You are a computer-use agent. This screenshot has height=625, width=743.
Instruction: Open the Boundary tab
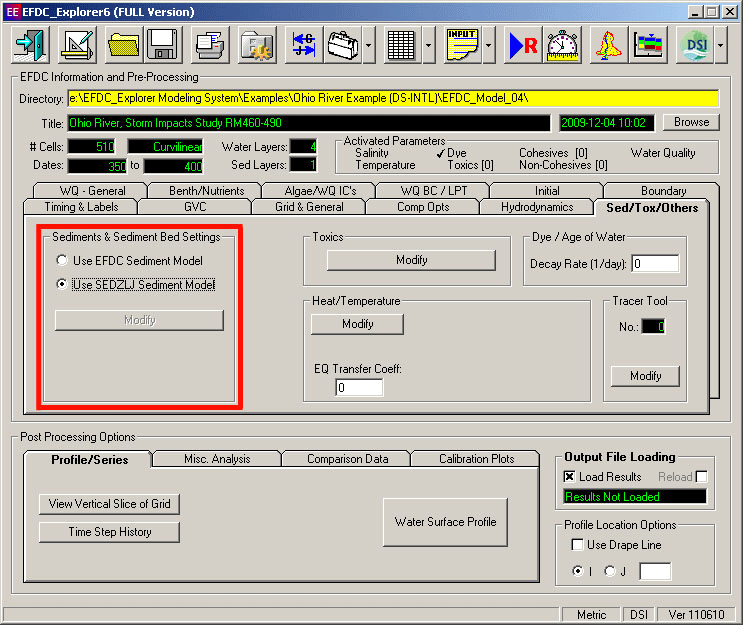[663, 190]
